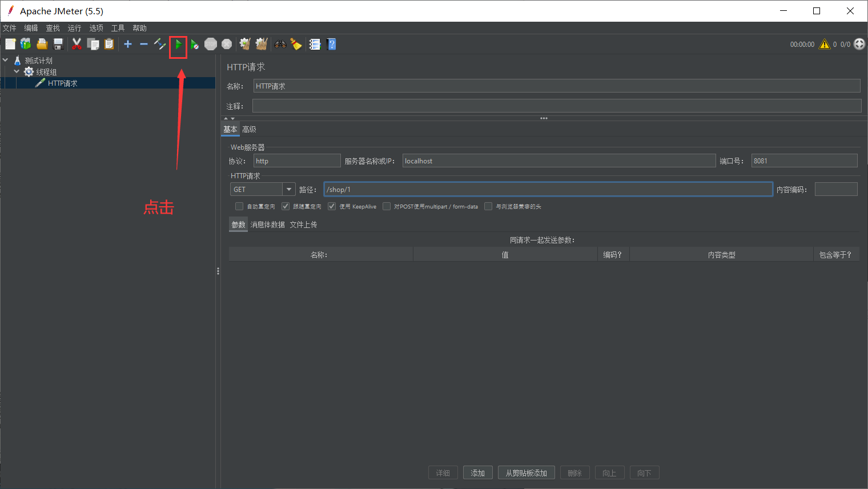Switch to the 高级 tab
Image resolution: width=868 pixels, height=489 pixels.
point(249,130)
